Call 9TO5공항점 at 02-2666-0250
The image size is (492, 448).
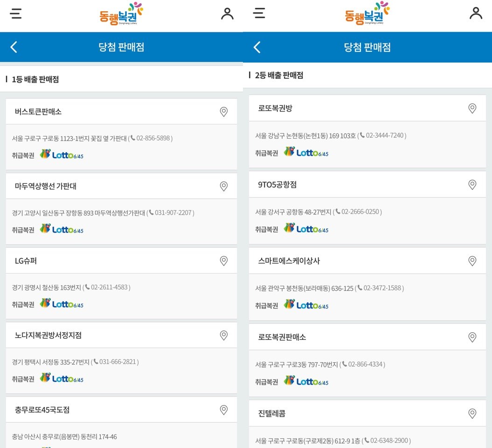click(357, 211)
